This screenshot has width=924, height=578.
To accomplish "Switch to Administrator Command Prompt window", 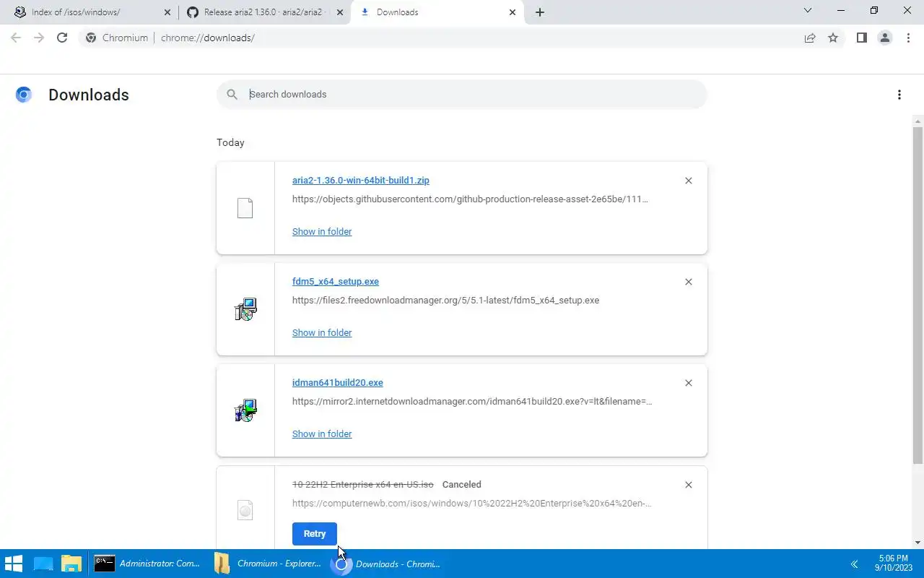I will tap(148, 564).
